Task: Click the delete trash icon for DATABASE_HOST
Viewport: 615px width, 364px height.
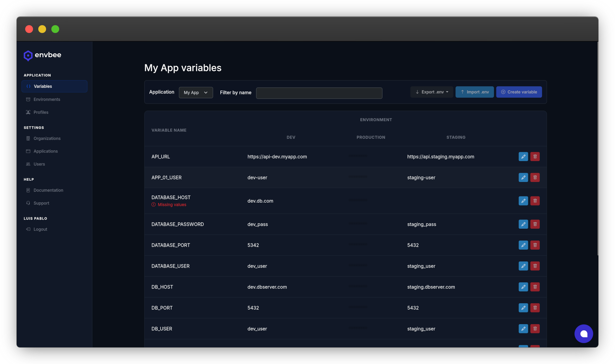Action: point(535,201)
